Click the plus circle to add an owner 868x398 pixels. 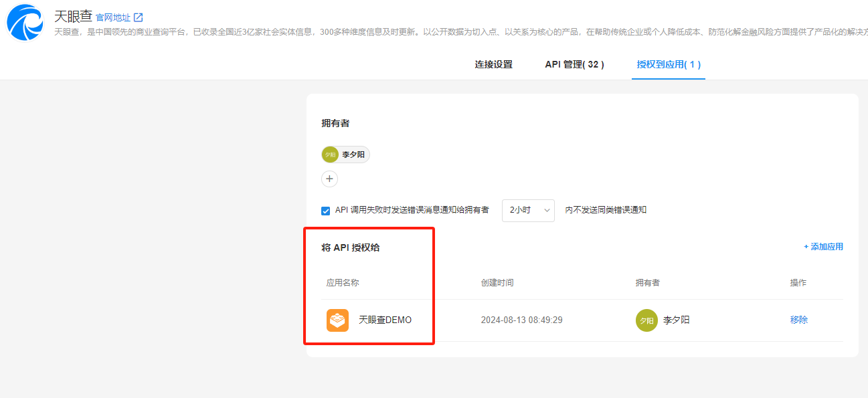tap(329, 179)
